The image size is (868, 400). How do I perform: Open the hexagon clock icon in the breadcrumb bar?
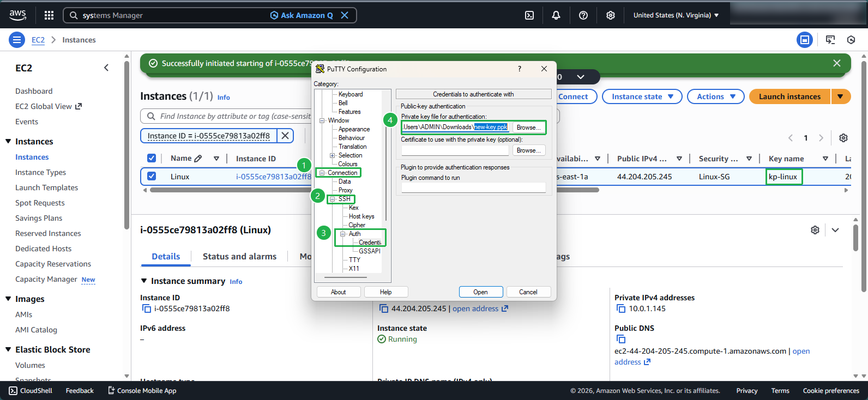coord(851,40)
